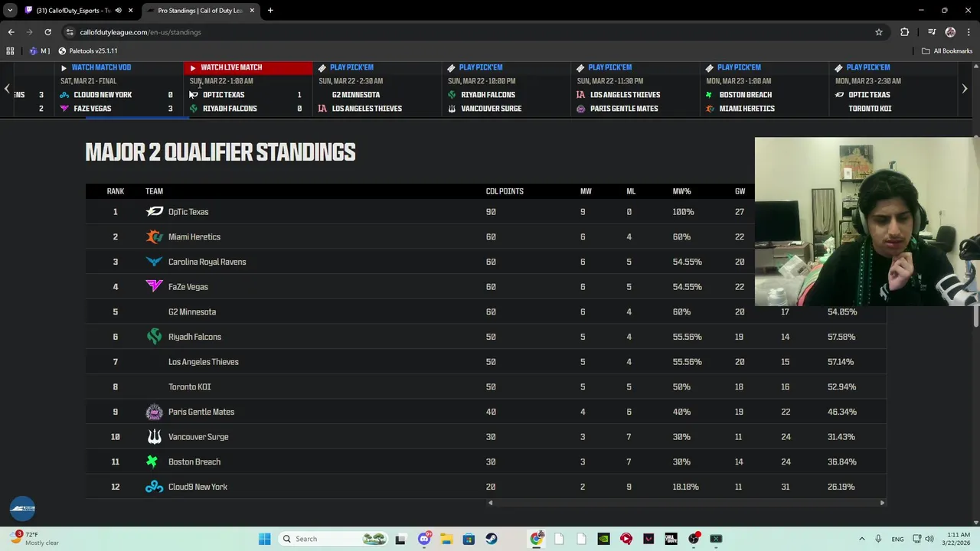Click the Riyadh Falcons logo in standings
This screenshot has width=980, height=551.
(155, 337)
